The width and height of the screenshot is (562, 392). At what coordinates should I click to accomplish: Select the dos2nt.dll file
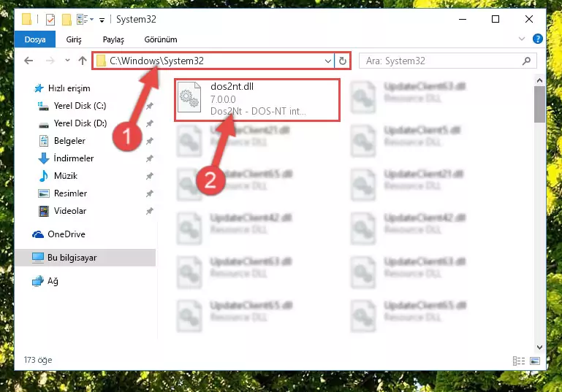[257, 100]
